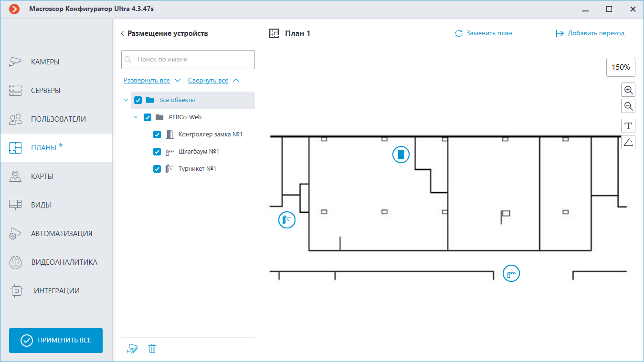Open the Plans section icon
The width and height of the screenshot is (644, 362).
(x=15, y=147)
